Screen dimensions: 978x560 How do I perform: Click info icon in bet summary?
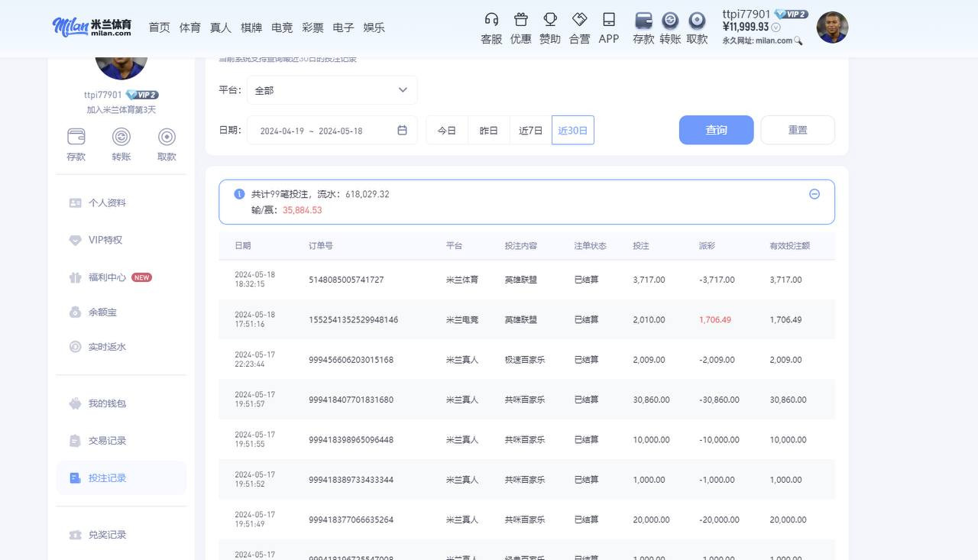pos(239,194)
